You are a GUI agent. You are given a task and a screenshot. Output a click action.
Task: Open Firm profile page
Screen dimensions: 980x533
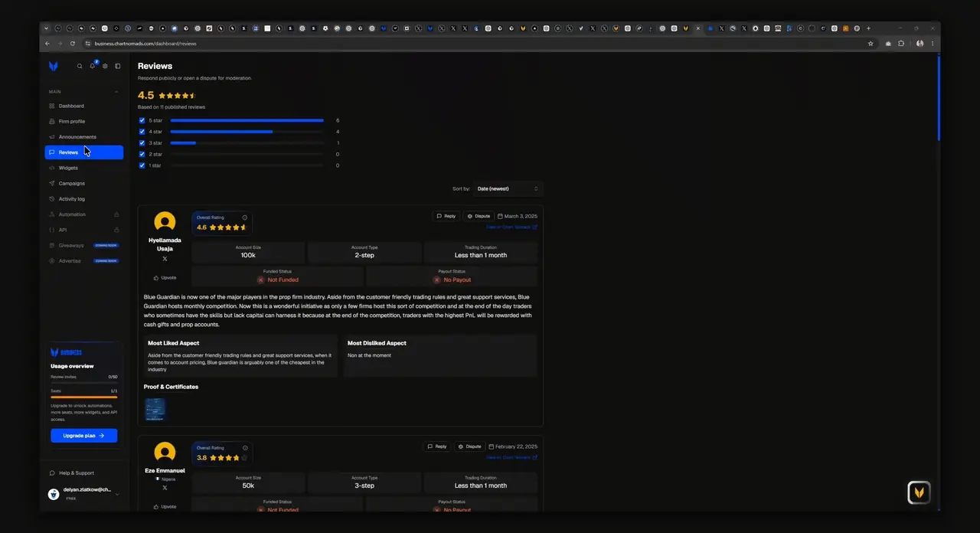coord(83,121)
